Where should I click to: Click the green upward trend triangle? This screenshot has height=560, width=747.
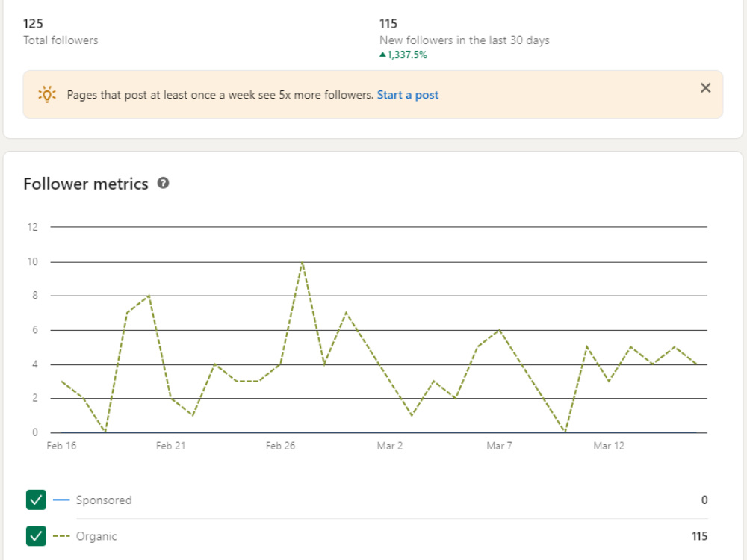pos(382,55)
